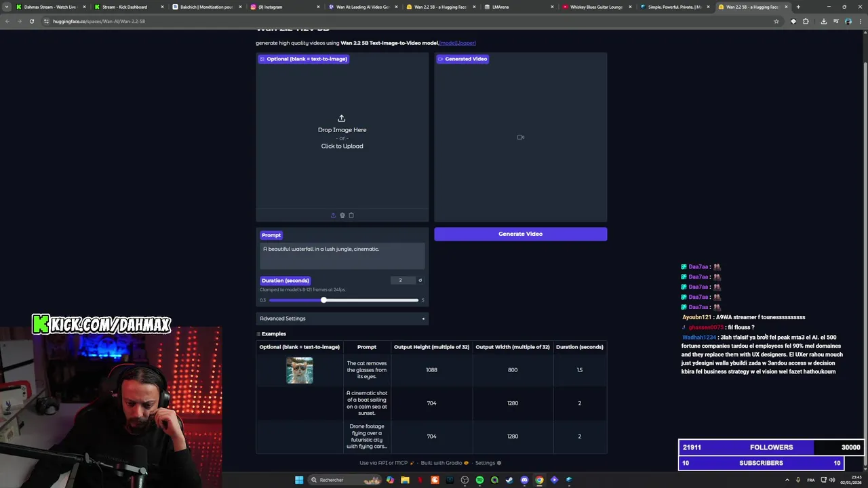868x488 pixels.
Task: Open the FRA language switcher in the tray
Action: pyautogui.click(x=811, y=480)
